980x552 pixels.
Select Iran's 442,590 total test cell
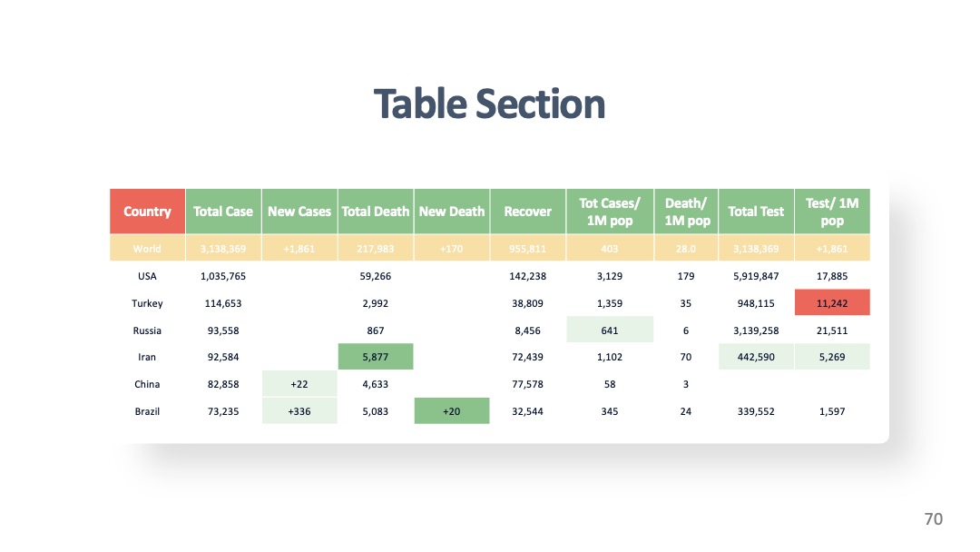(x=756, y=356)
